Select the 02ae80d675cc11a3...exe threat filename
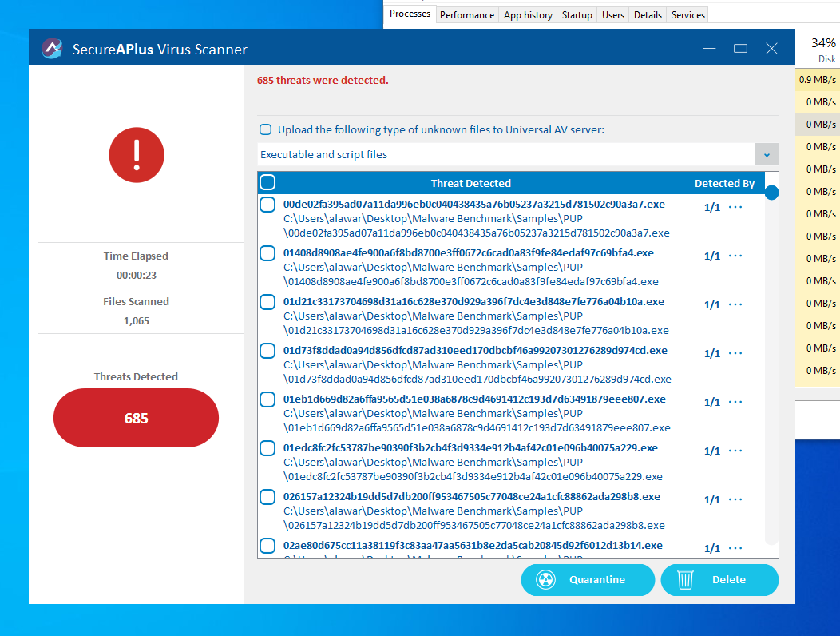 [x=473, y=546]
